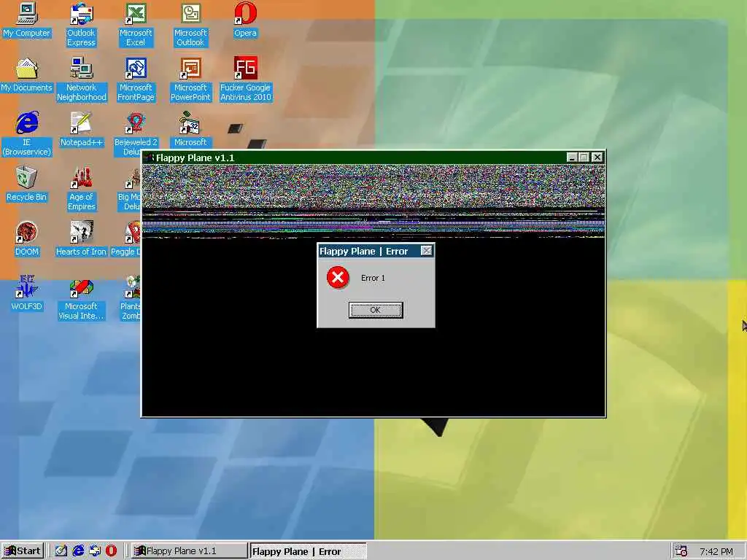
Task: Click the Flappy Plane v1.1 title bar icon
Action: tap(149, 157)
